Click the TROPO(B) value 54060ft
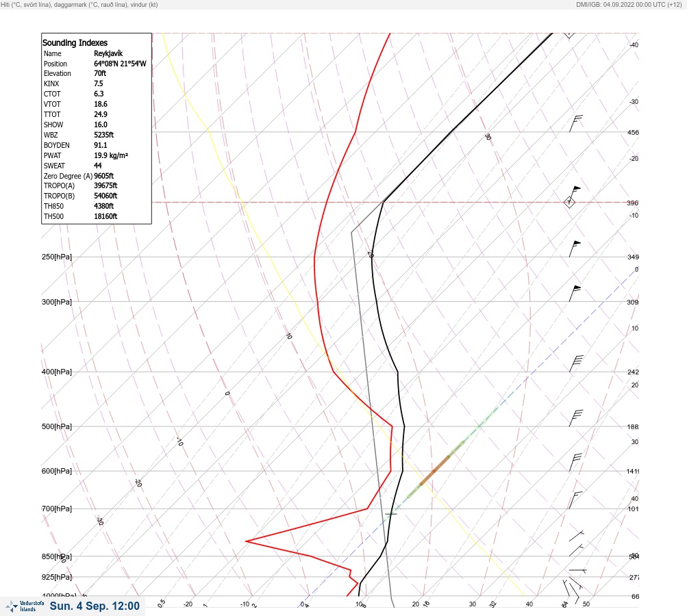Screen dimensions: 687x616 105,196
